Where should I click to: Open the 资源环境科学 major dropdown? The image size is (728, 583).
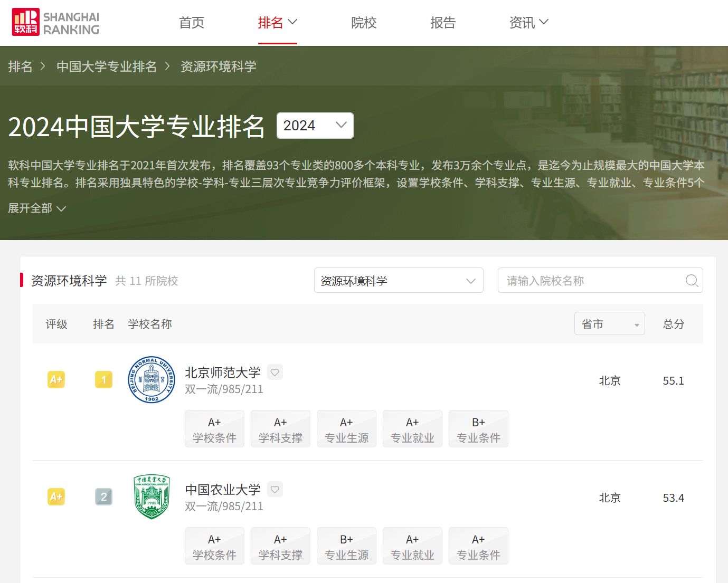click(x=399, y=281)
